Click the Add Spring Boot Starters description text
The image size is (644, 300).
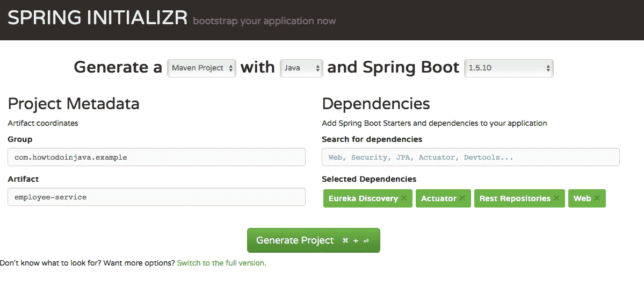coord(434,123)
